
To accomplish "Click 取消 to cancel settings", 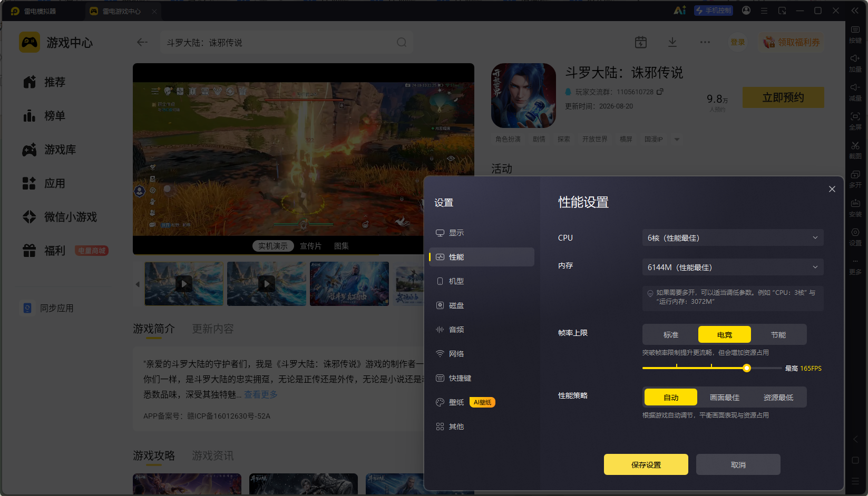I will (x=738, y=464).
